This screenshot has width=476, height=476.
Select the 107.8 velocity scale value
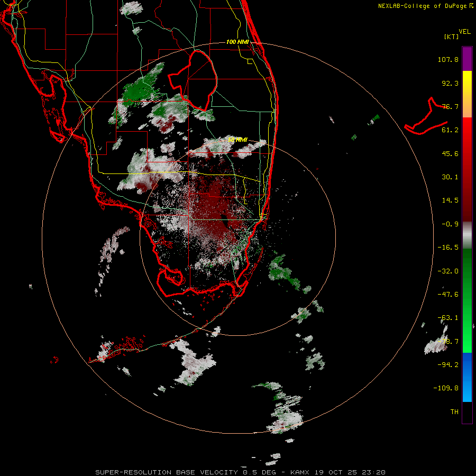pos(448,59)
